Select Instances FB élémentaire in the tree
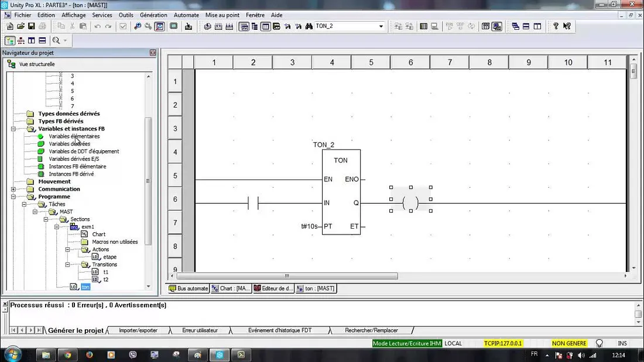644x362 pixels. (77, 167)
